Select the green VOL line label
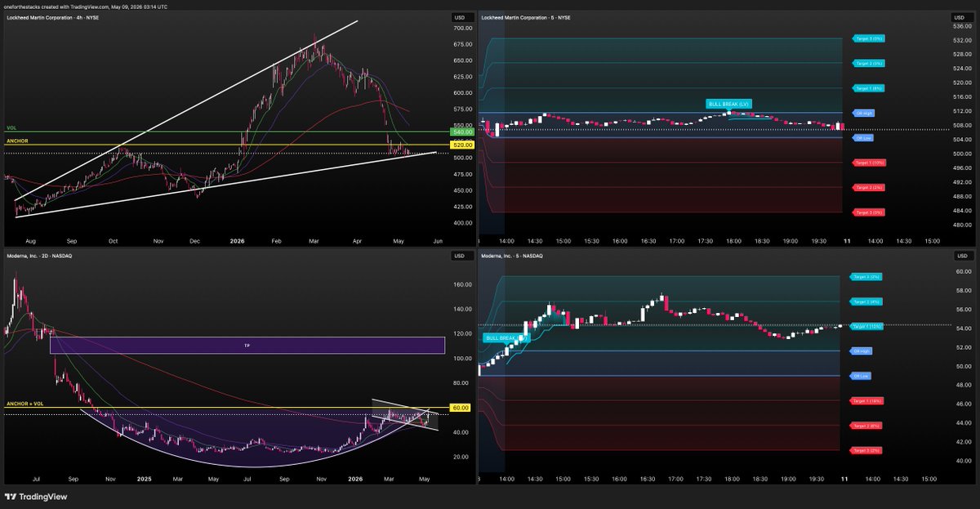The width and height of the screenshot is (980, 509). point(11,128)
